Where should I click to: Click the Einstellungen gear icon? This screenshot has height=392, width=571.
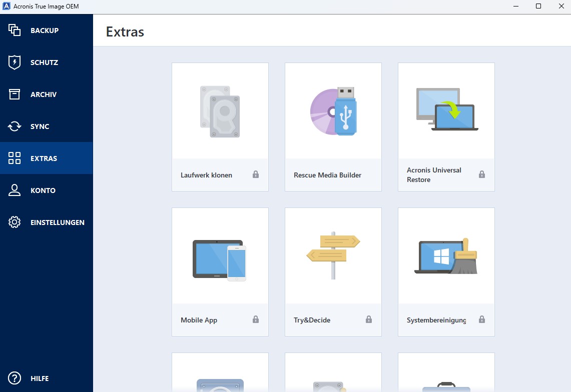pyautogui.click(x=15, y=222)
